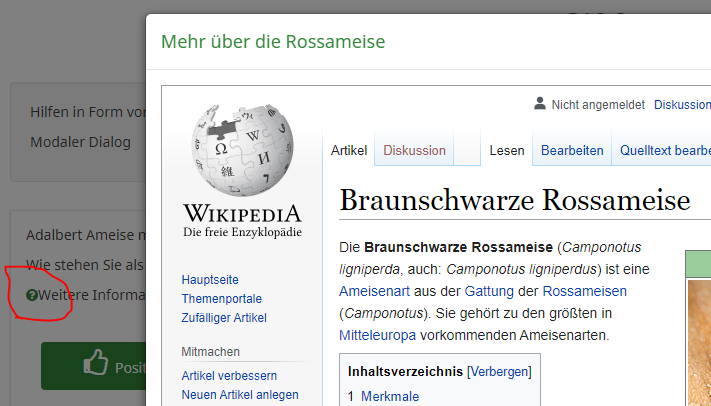Screen dimensions: 711x406
Task: Open the Artikel tab
Action: click(x=349, y=151)
